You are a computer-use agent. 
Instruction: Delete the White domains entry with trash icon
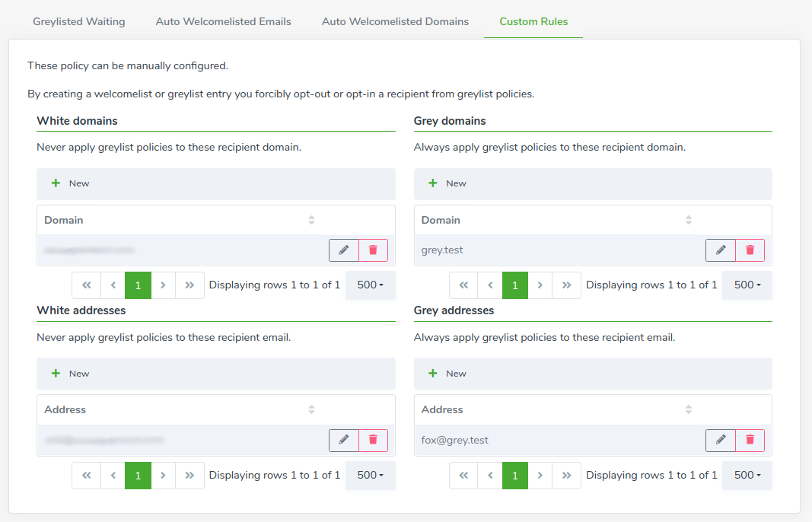(373, 250)
